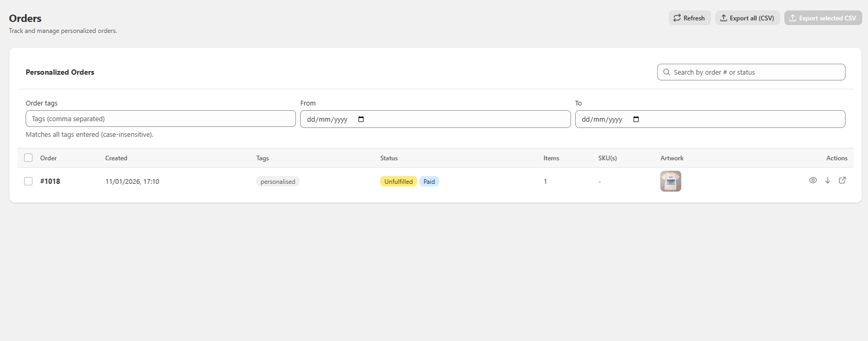Screen dimensions: 868x341
Task: Focus the Search by order # field
Action: point(756,72)
